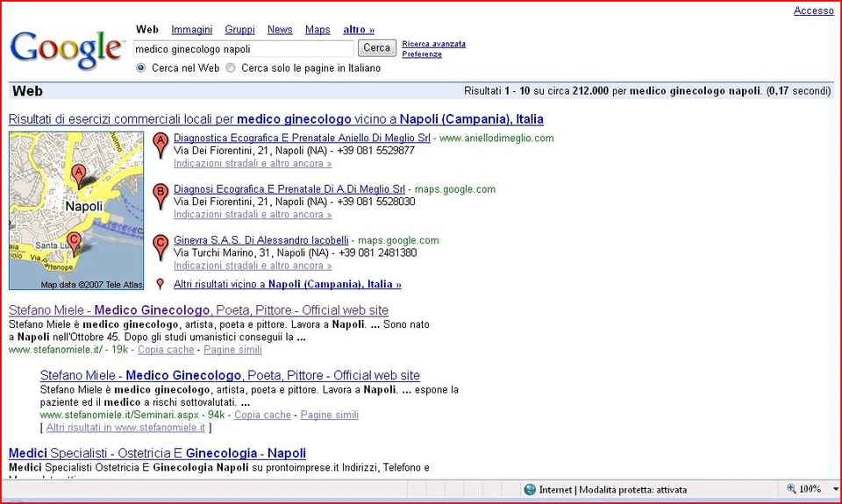Open Diagnostica Ecografica E Prenatale Aniello Di Meglio link
The width and height of the screenshot is (842, 504).
tap(302, 138)
